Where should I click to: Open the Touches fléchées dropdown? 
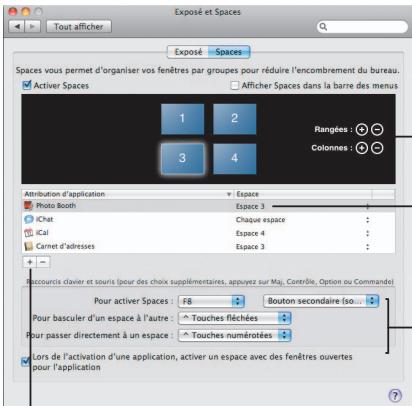(235, 318)
